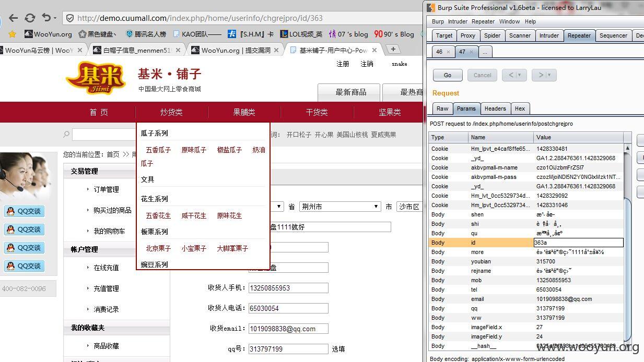Screen dimensions: 644x362
Task: Open the 荆州市 city dropdown
Action: click(x=340, y=207)
